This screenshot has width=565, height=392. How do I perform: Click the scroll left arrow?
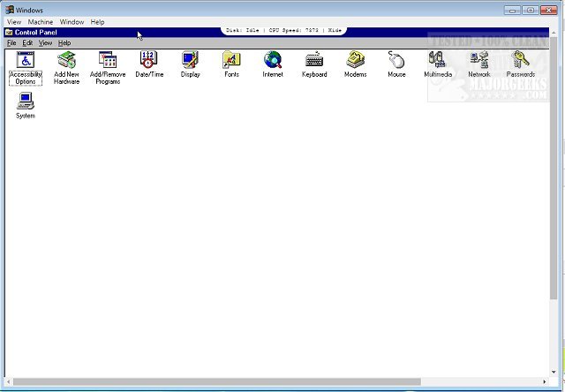[8, 381]
